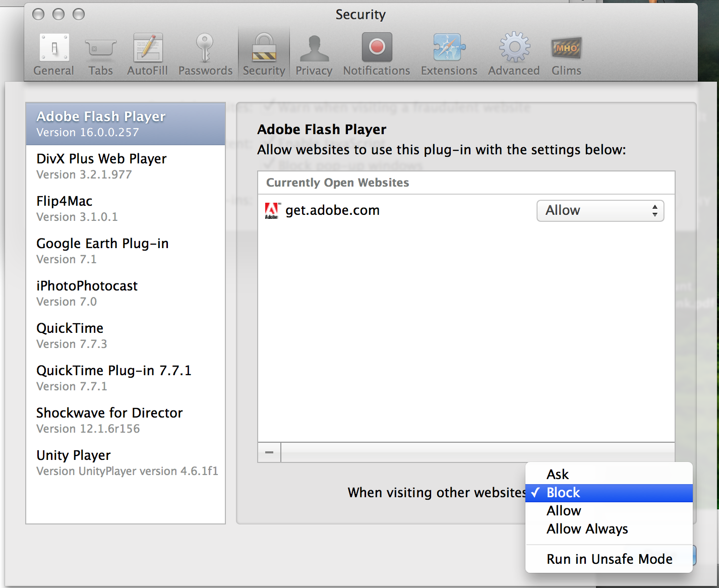
Task: Click the window zoom button
Action: (x=79, y=14)
